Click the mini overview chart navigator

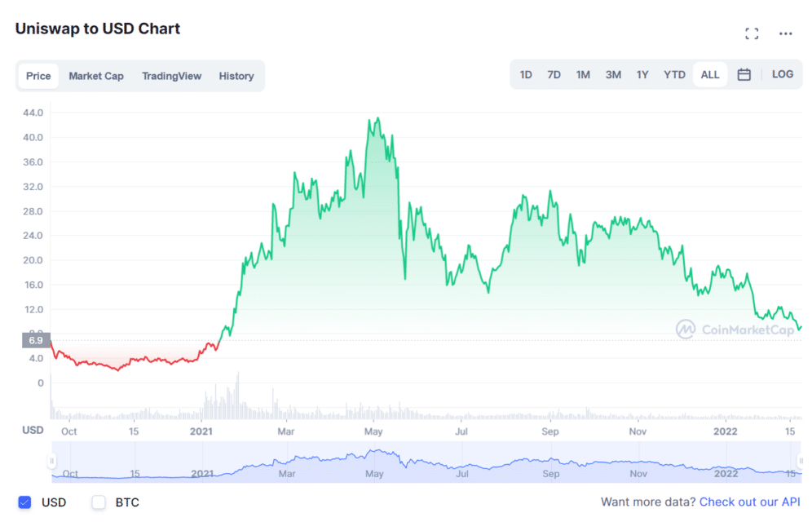coord(426,462)
